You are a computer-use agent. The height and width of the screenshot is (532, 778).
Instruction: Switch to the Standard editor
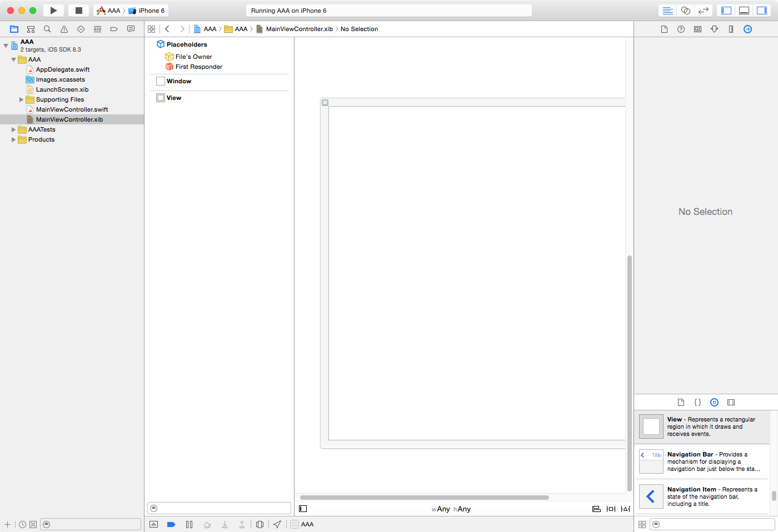(x=668, y=11)
